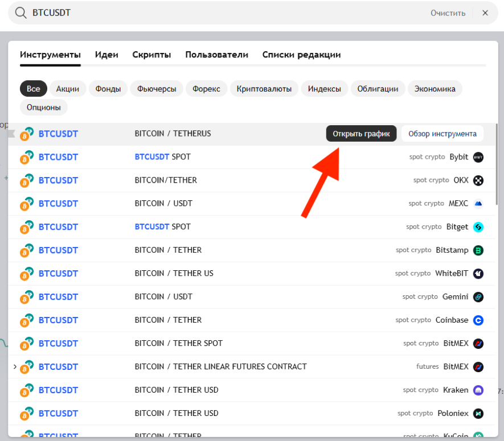Switch to the Скрипты tab

151,55
